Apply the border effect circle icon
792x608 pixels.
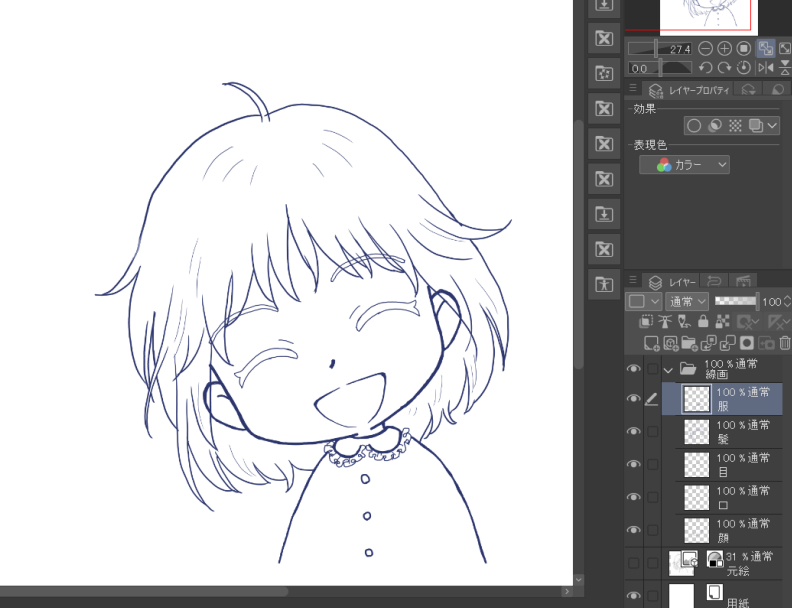(693, 126)
